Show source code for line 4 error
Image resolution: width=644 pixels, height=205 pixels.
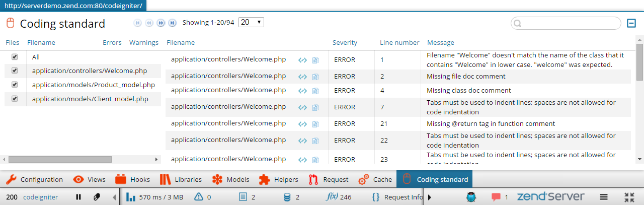coord(302,91)
